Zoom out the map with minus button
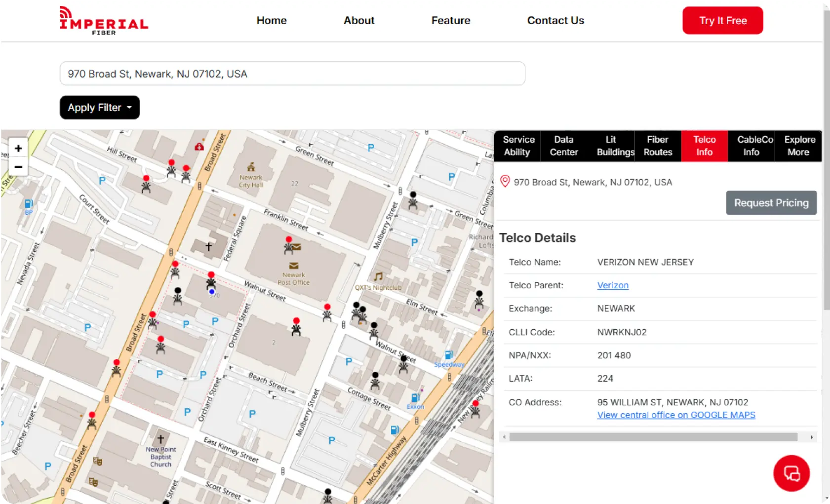The image size is (830, 504). click(18, 167)
